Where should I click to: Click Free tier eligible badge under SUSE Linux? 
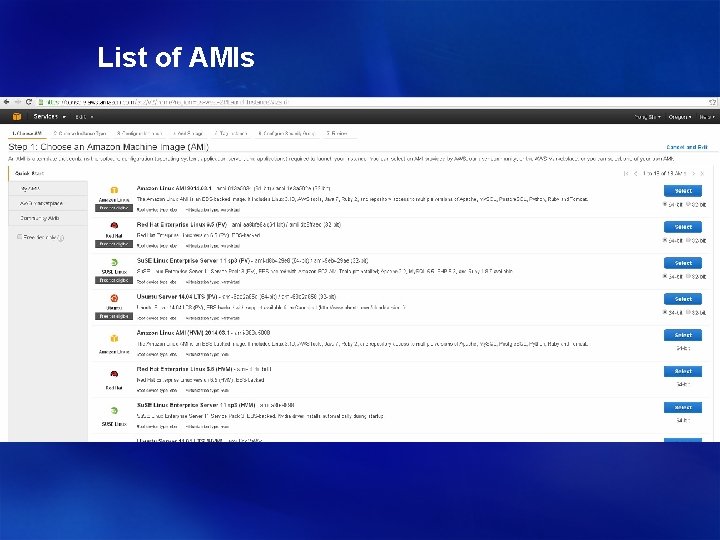(x=114, y=280)
